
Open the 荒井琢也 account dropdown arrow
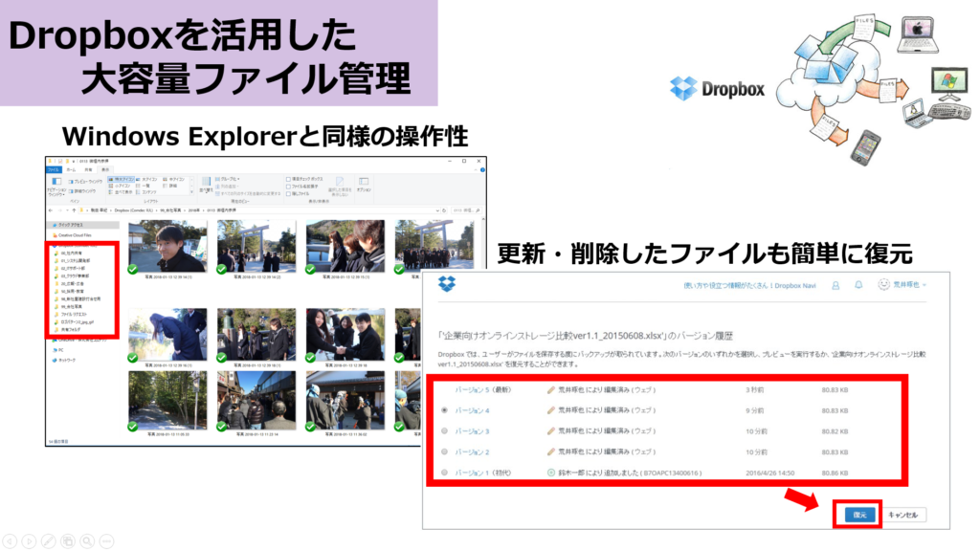point(924,285)
